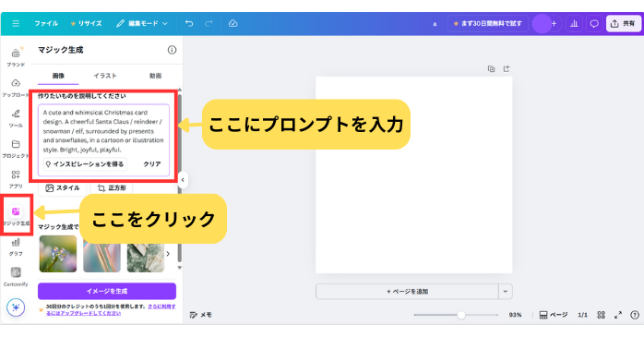Viewport: 644px width, 337px height.
Task: Add a collaborator with plus icon
Action: click(x=554, y=23)
